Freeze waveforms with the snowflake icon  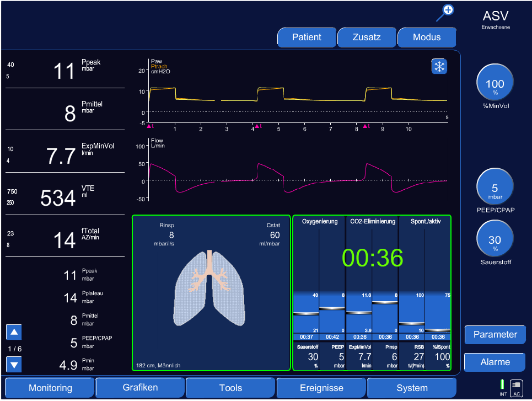[439, 67]
